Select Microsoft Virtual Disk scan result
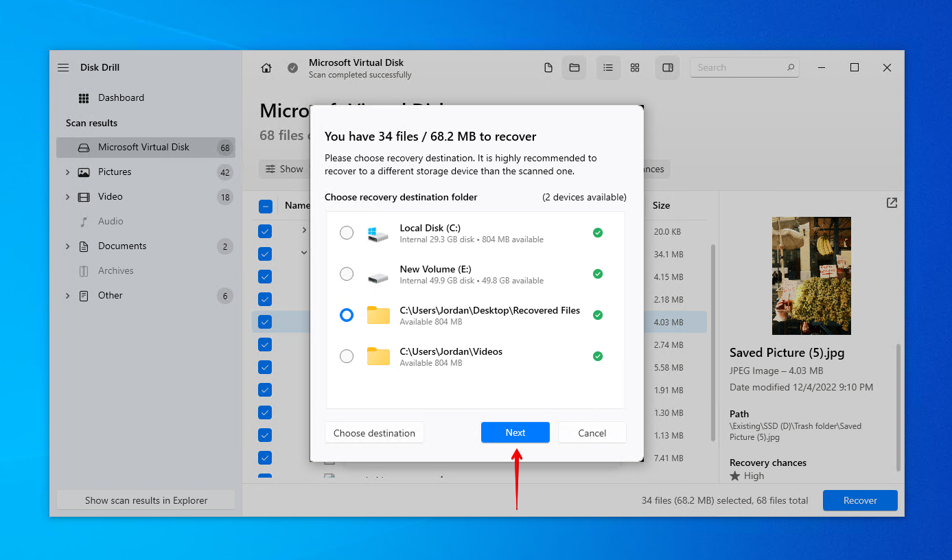Viewport: 952px width, 560px height. pos(143,148)
